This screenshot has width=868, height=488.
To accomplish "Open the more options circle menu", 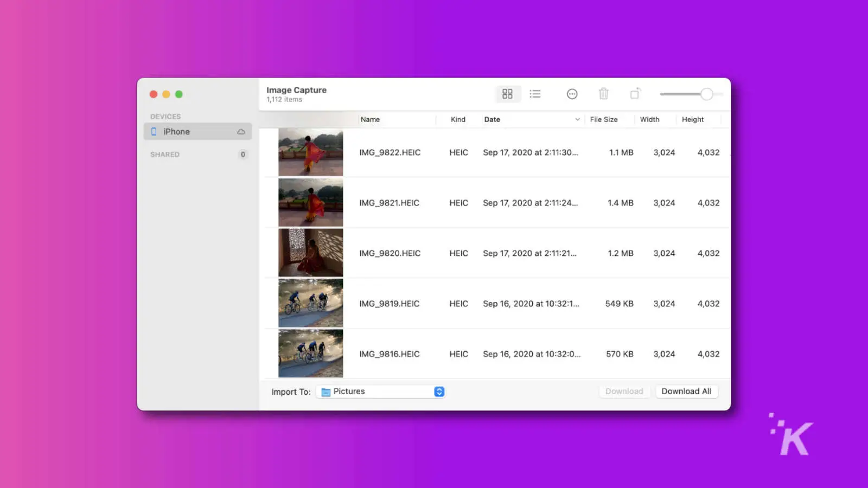I will [572, 94].
